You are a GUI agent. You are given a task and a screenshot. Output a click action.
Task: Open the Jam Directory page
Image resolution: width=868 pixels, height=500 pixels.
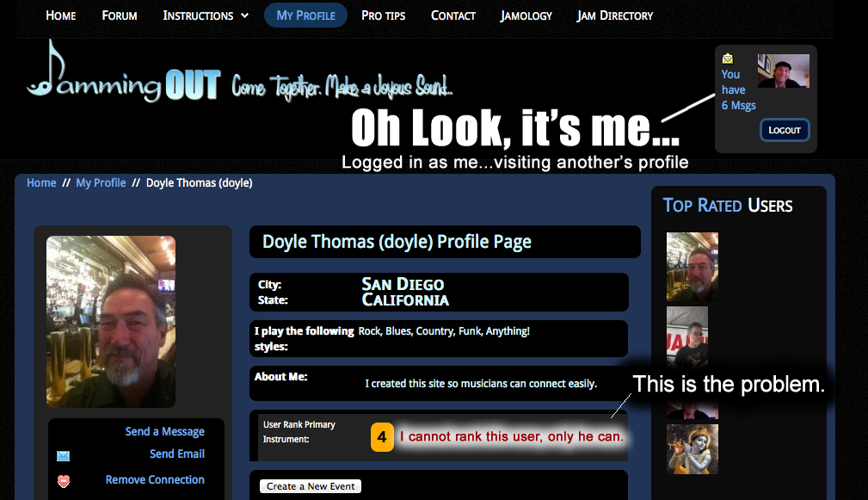614,15
